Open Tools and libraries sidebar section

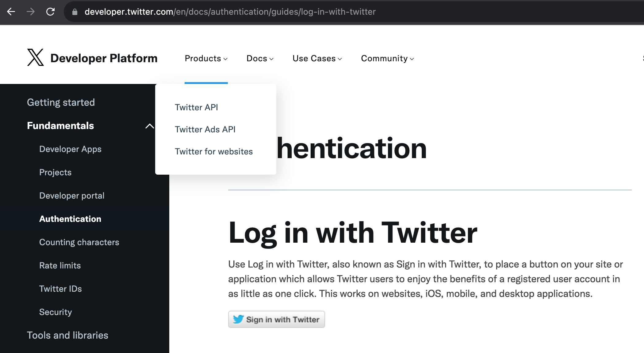(x=67, y=335)
